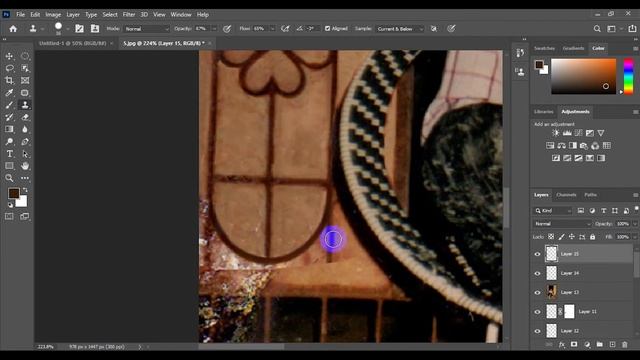Open the Edit Toolbar three-dots menu

click(x=25, y=178)
